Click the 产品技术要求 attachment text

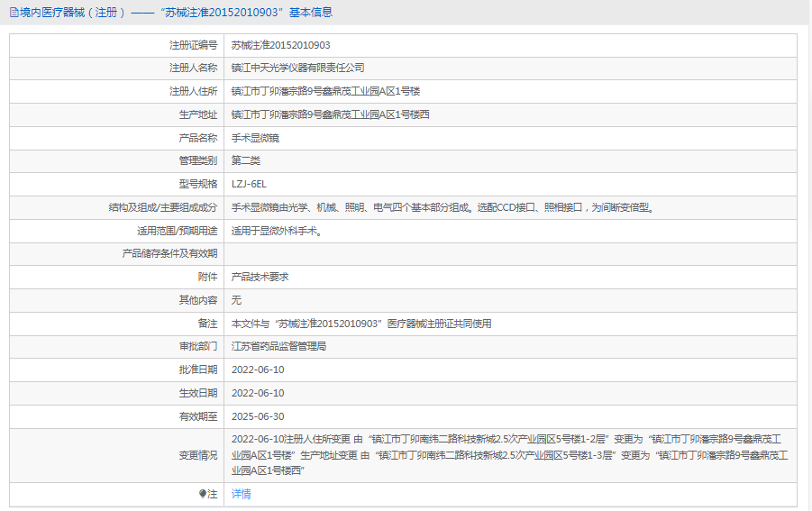click(260, 277)
